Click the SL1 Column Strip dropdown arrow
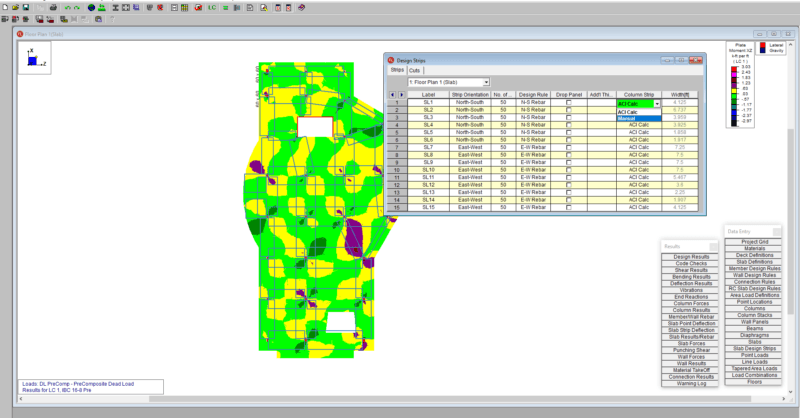The width and height of the screenshot is (800, 418). tap(657, 103)
